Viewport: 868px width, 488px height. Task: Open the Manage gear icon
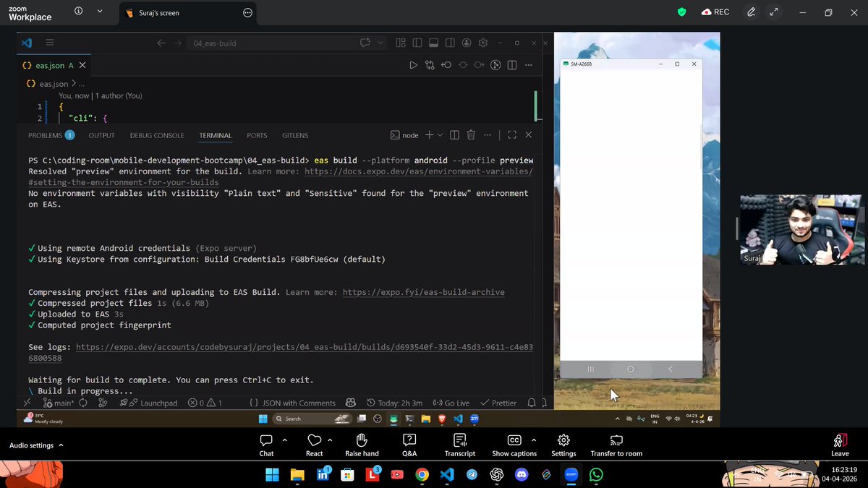pos(483,43)
